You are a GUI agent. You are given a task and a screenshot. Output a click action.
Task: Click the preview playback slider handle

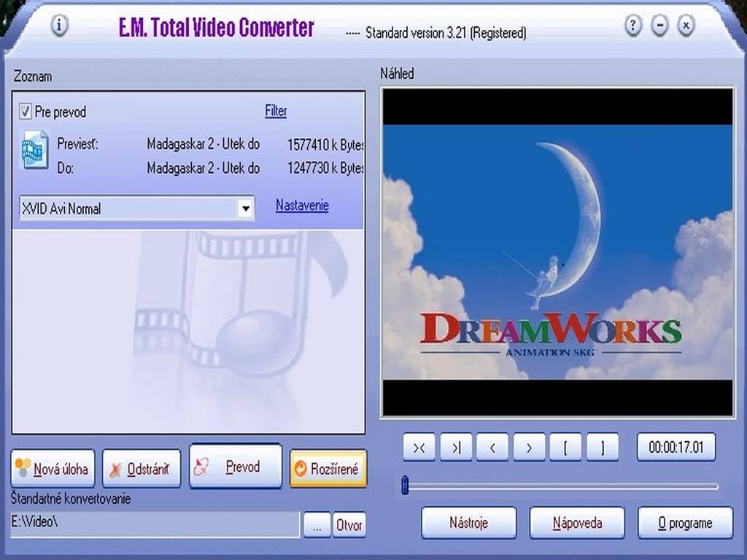(x=405, y=486)
